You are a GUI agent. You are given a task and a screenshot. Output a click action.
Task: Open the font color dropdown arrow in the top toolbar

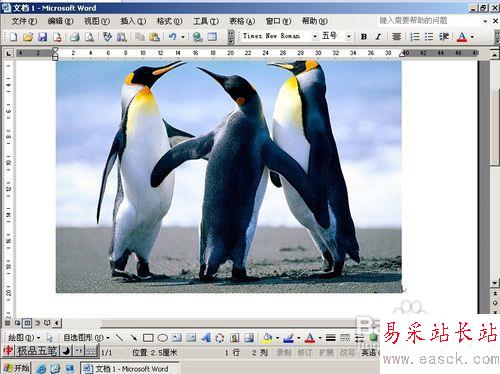coord(472,37)
